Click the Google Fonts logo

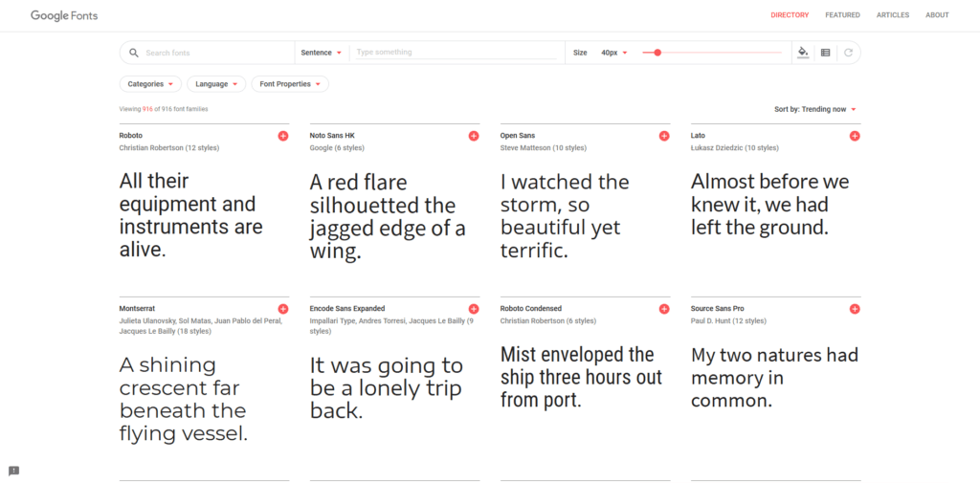[x=64, y=15]
